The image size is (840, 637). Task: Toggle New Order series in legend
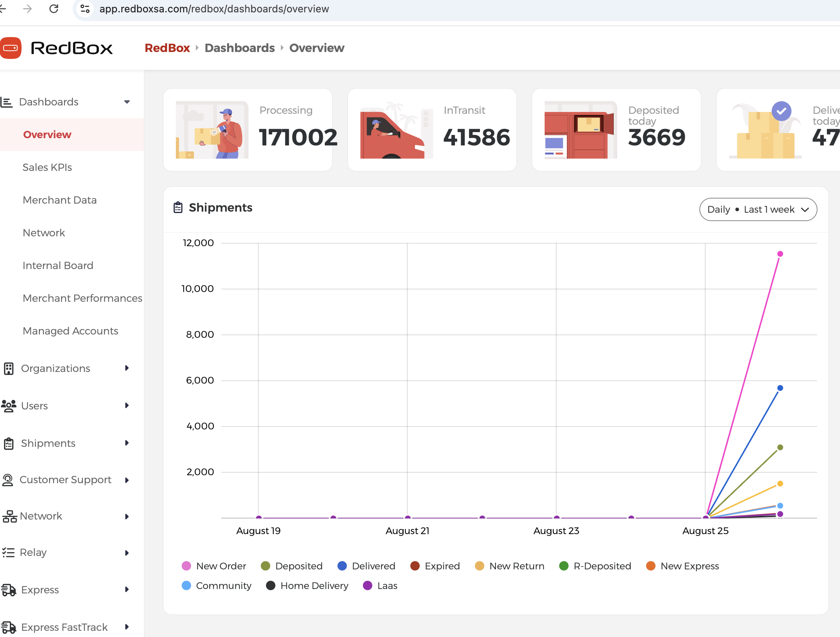click(x=214, y=566)
